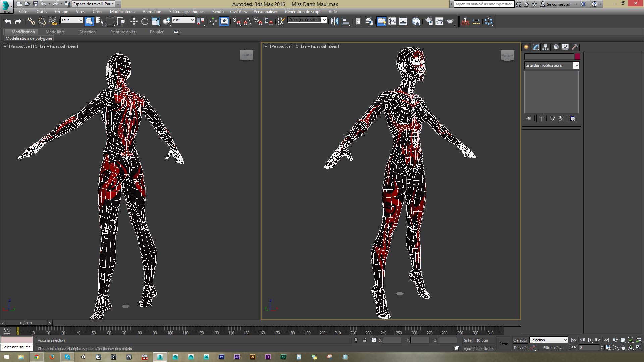Viewport: 644px width, 362px height.
Task: Toggle the 3D snaps button
Action: coord(236,21)
